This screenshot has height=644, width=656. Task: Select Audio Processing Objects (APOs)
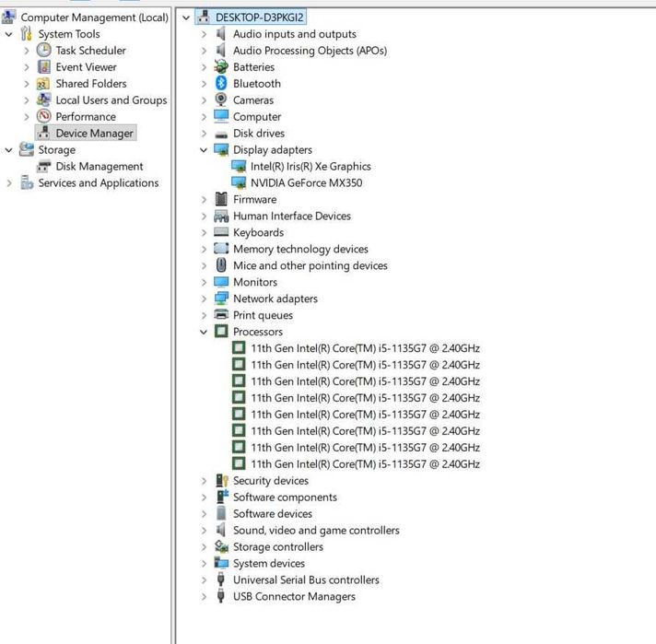(x=310, y=51)
